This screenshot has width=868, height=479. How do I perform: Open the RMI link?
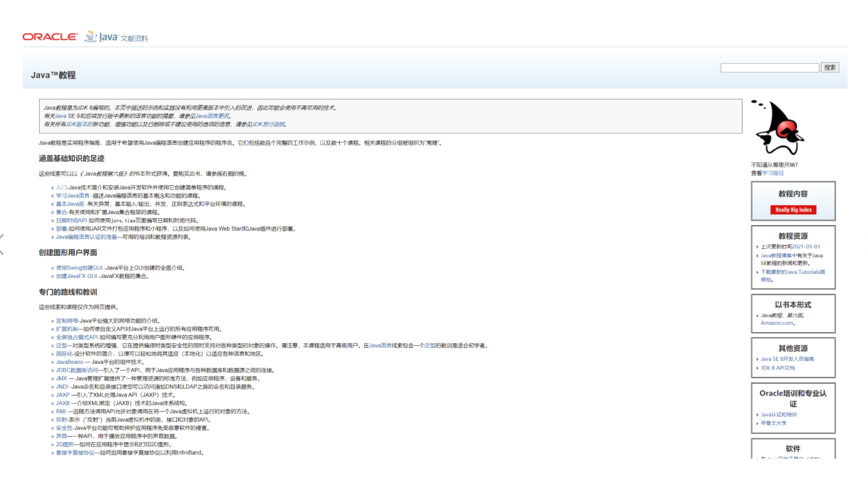pyautogui.click(x=61, y=412)
